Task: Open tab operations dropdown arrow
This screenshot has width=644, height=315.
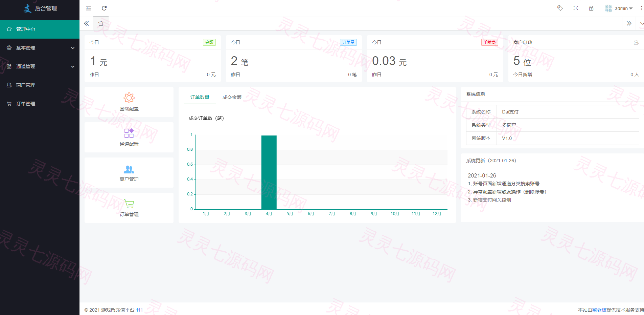Action: (x=641, y=23)
